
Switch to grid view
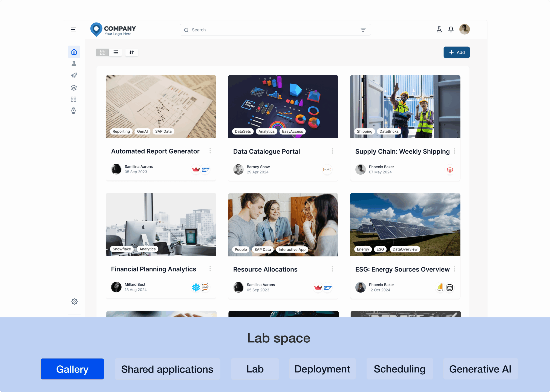[x=103, y=52]
